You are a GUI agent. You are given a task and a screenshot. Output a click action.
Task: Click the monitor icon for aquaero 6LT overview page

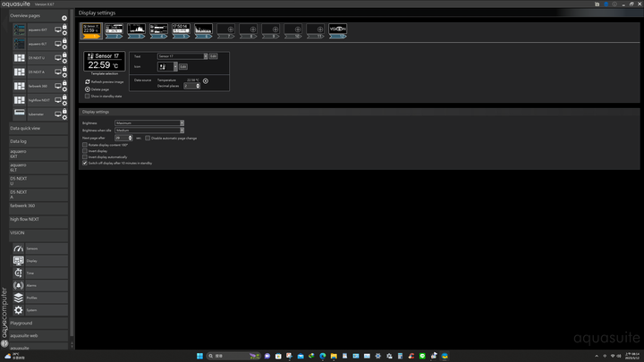pyautogui.click(x=58, y=44)
